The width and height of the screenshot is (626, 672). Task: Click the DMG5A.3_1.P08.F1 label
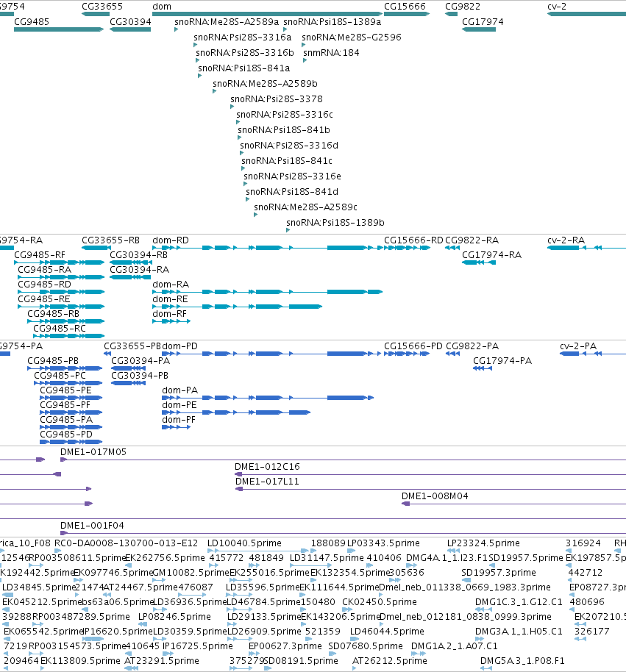522,661
